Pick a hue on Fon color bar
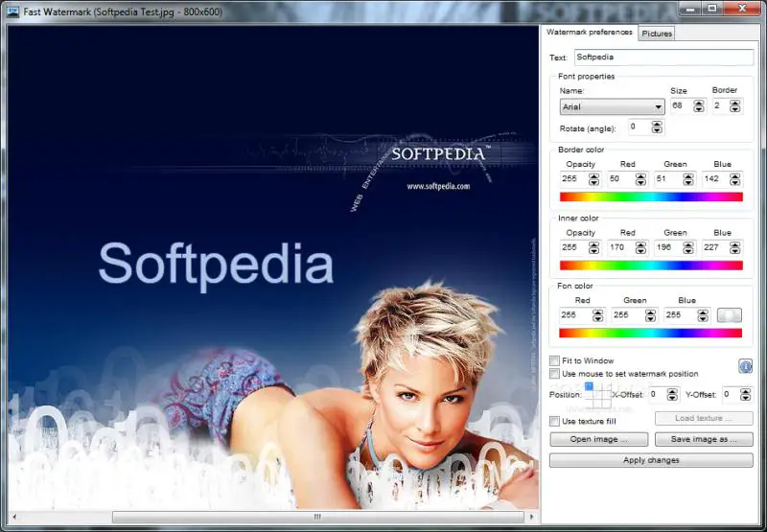767x532 pixels. point(650,333)
